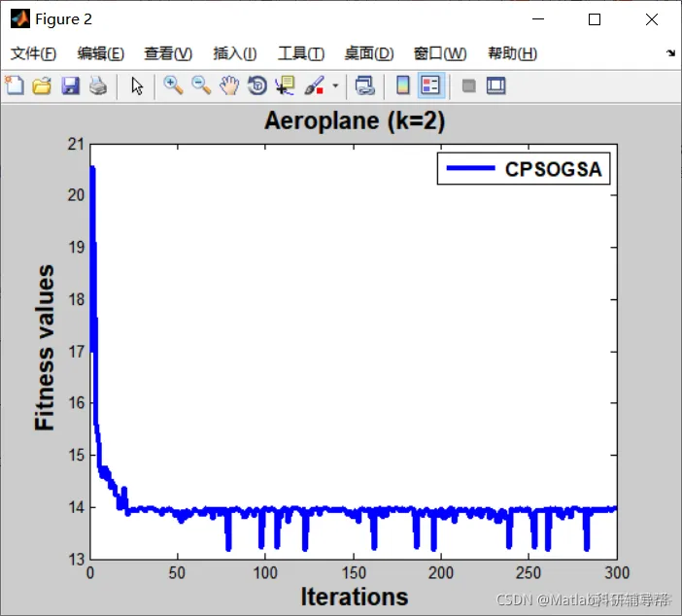Open the 帮助(H) menu
The height and width of the screenshot is (616, 682).
pyautogui.click(x=512, y=53)
